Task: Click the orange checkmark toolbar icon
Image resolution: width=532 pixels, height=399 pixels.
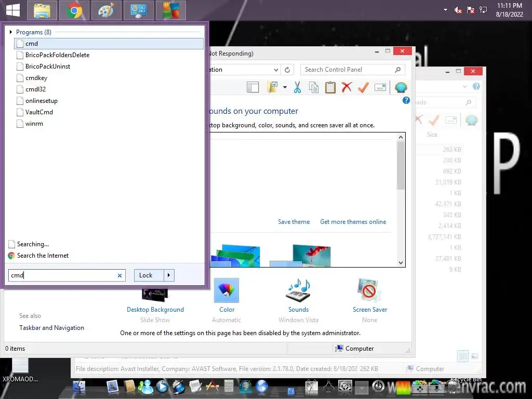Action: [363, 87]
